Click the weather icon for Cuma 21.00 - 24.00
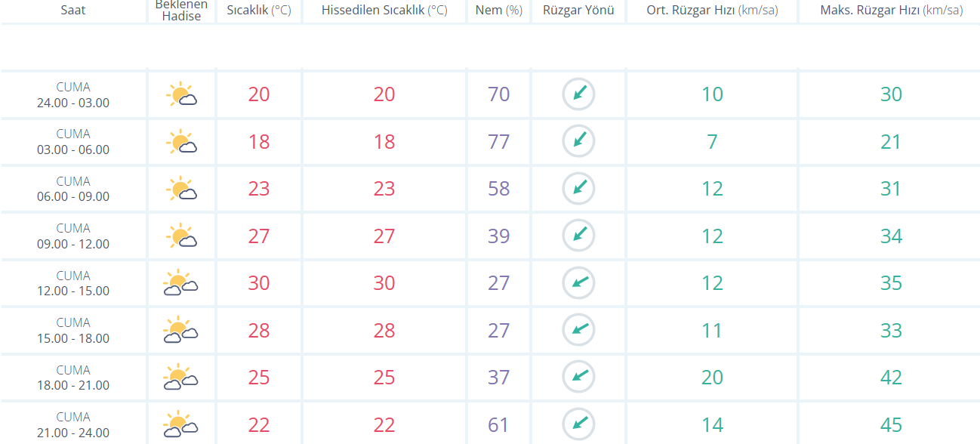 pos(181,424)
